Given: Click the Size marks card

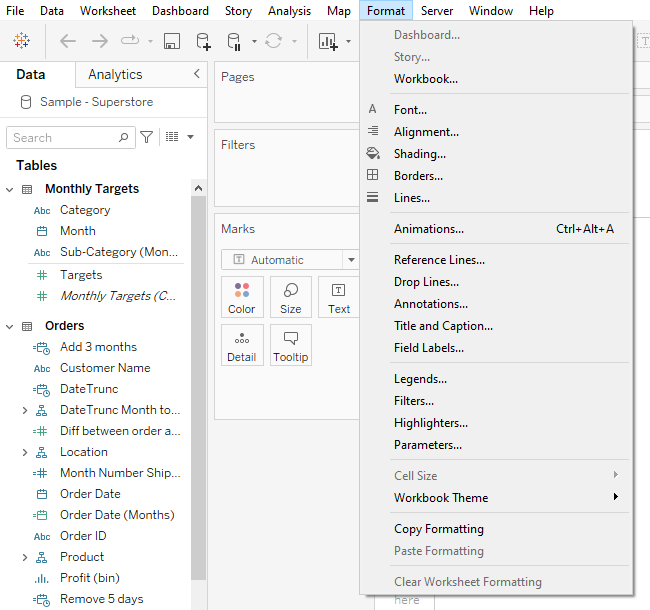Looking at the screenshot, I should [291, 297].
